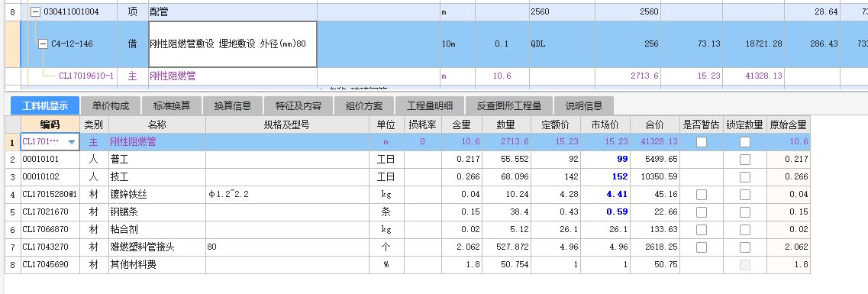Tick 是否暂估 for 钢锯条 row
868x294 pixels.
(702, 212)
